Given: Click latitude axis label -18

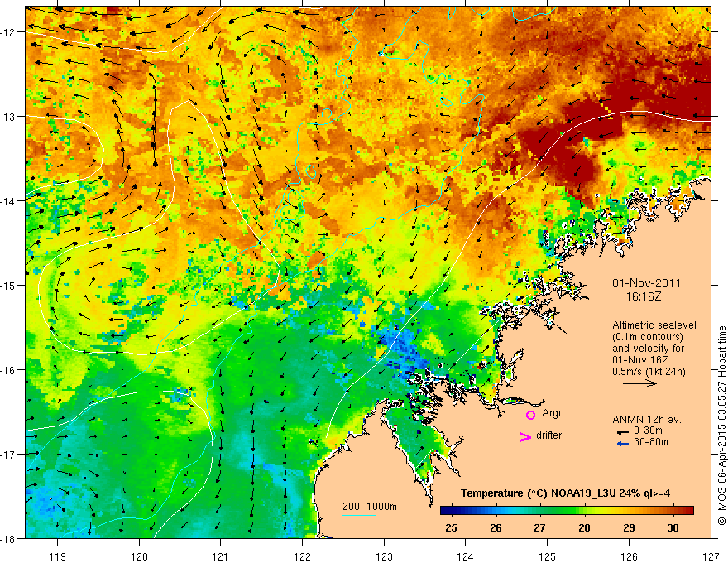Looking at the screenshot, I should click(x=9, y=538).
